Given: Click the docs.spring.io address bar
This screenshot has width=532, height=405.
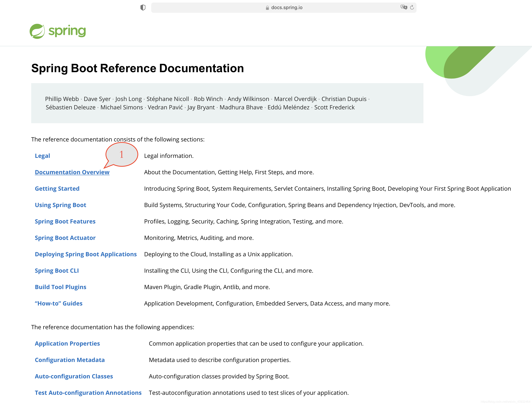Looking at the screenshot, I should point(284,7).
